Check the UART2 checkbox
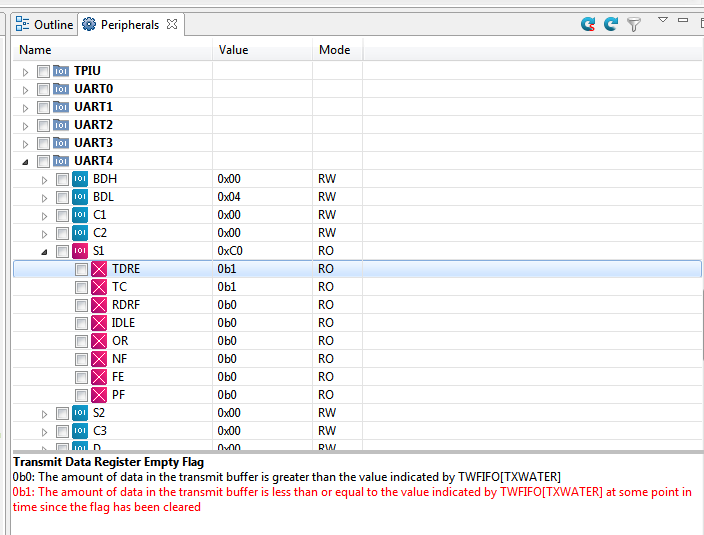 pyautogui.click(x=43, y=125)
